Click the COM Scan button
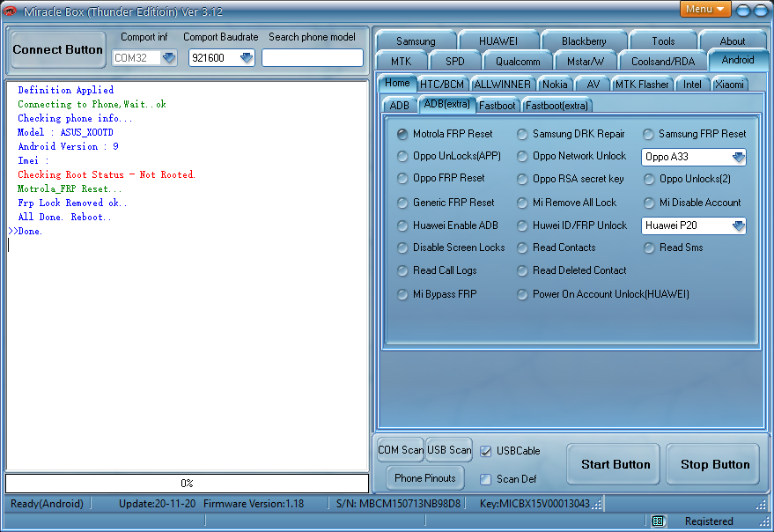Viewport: 774px width, 532px height. pos(401,450)
